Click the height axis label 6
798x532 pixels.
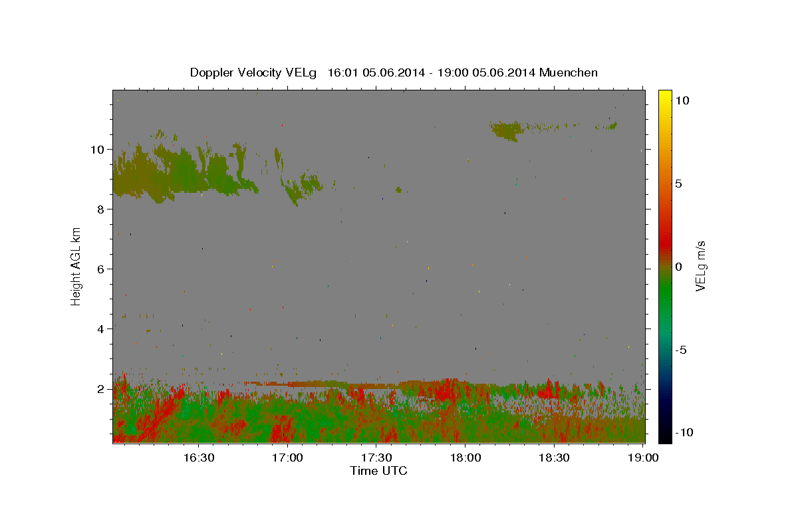click(100, 269)
